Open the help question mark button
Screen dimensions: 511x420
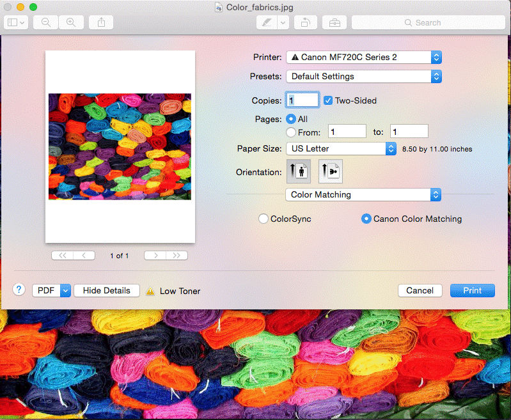coord(19,290)
